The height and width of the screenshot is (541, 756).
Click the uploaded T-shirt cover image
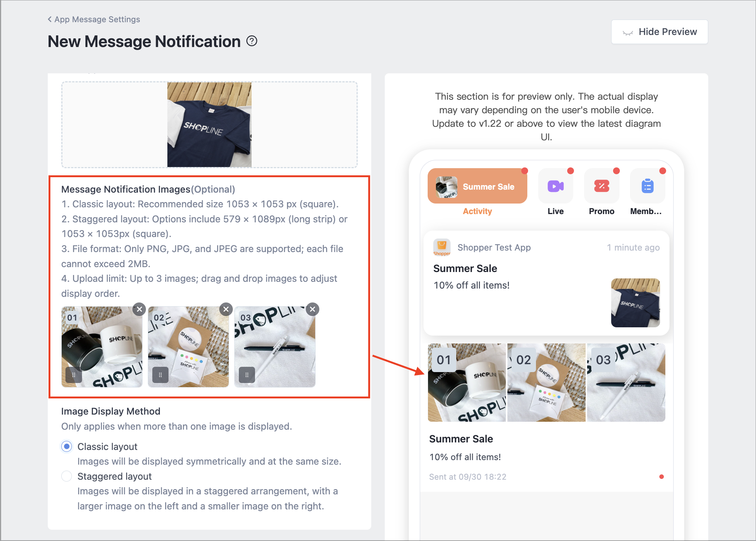tap(209, 125)
